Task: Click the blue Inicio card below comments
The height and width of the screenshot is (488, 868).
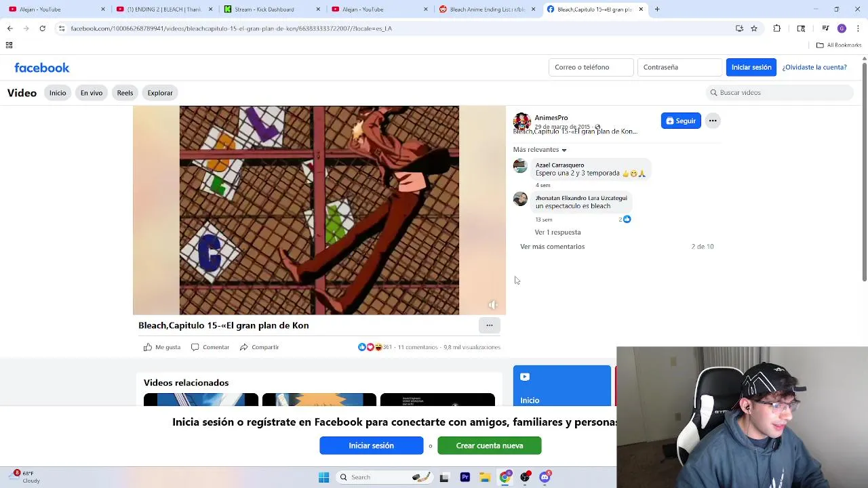Action: point(562,386)
